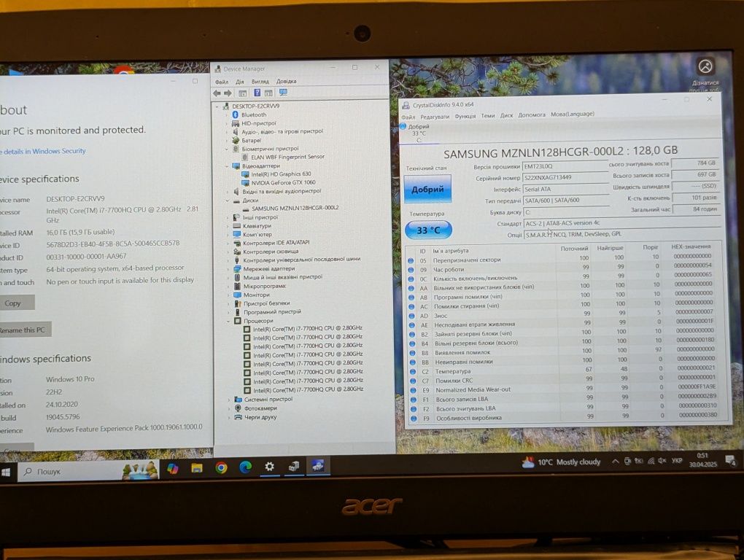Click the firmware version field EMT23L0Q
Viewport: 744px width, 560px height.
point(565,166)
